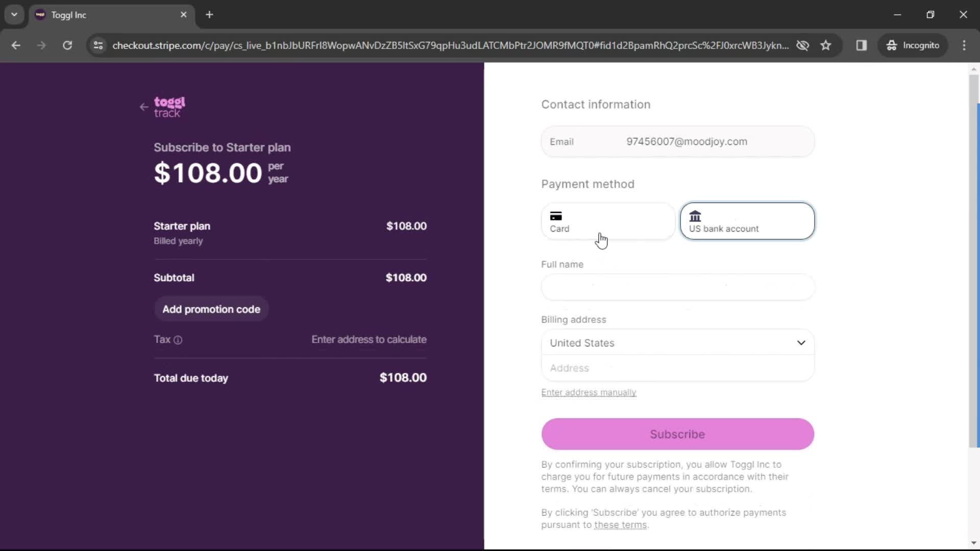Click the browser extensions icon
Viewport: 980px width, 551px height.
(x=862, y=45)
